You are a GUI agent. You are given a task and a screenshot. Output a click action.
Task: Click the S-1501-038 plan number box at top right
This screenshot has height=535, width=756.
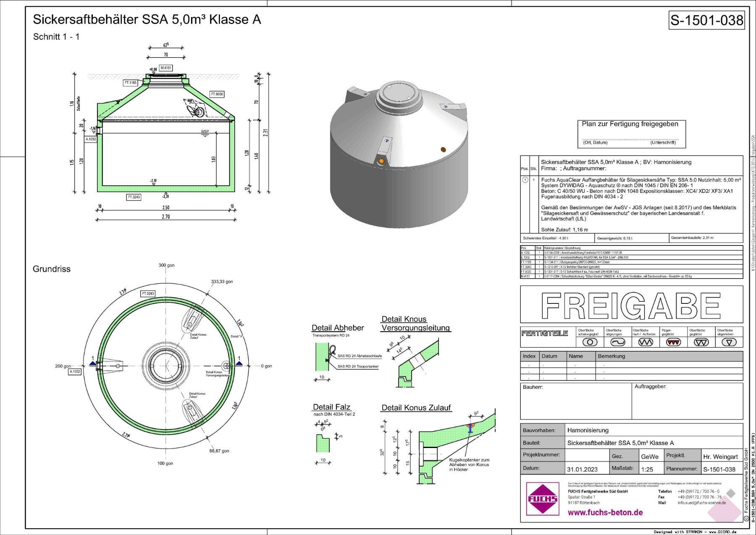(706, 20)
